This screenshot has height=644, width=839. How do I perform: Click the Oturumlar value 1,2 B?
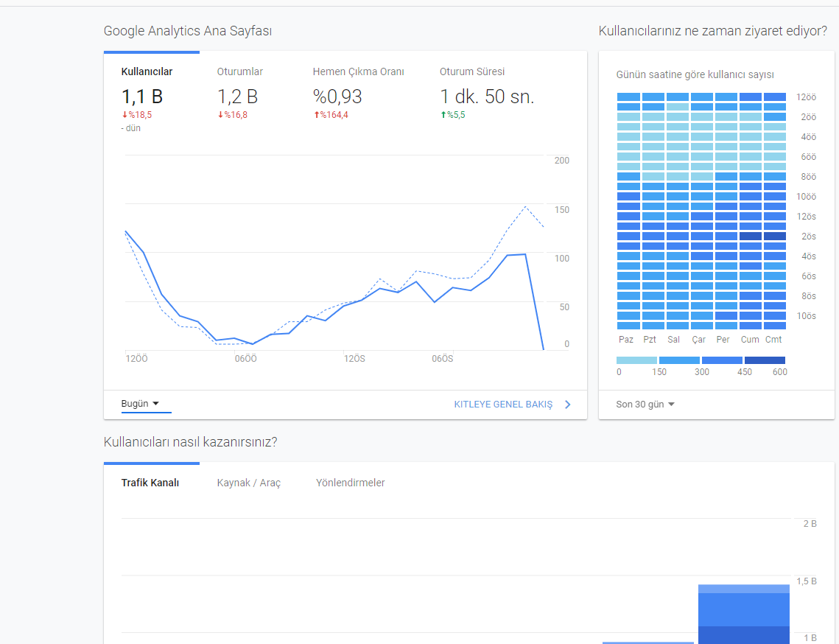238,97
